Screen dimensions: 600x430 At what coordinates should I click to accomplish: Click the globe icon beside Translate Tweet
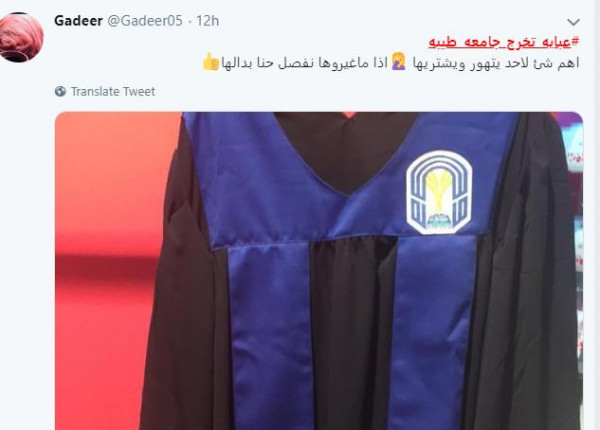point(60,91)
